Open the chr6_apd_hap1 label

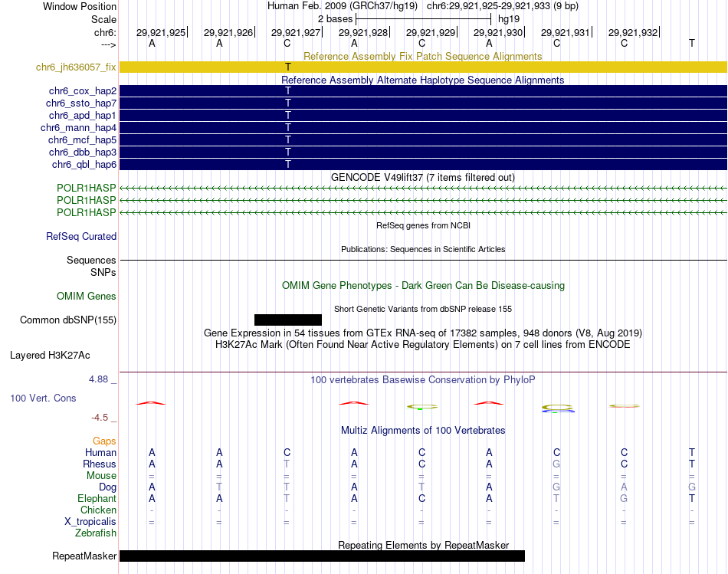tap(83, 115)
